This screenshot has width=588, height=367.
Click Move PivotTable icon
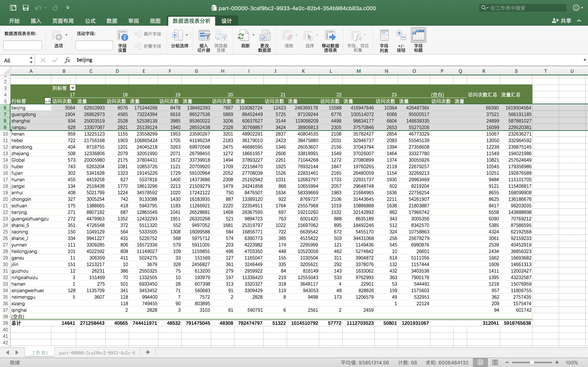[330, 36]
